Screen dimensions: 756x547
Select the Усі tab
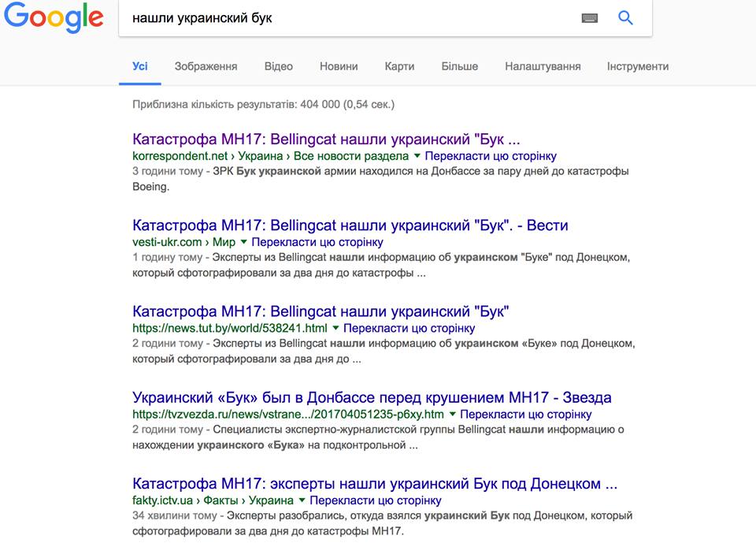click(x=140, y=66)
